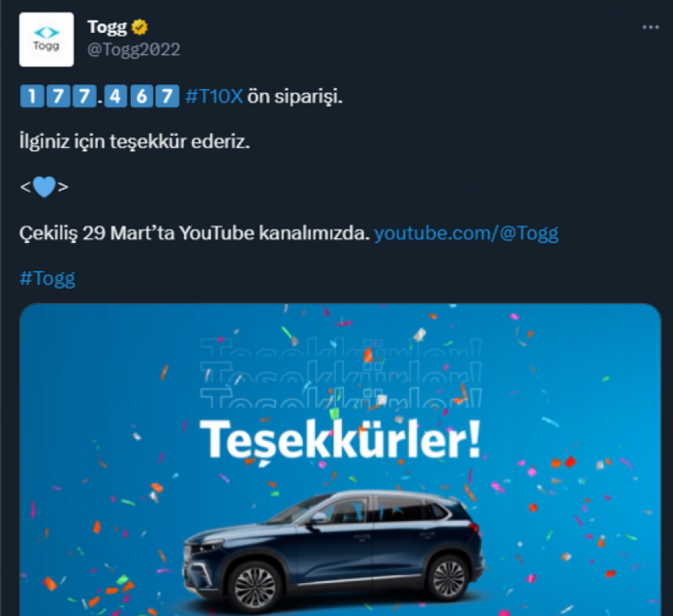Click the text 'Çekiliş 29 Mart'ta YouTube kanalımızda.'
Viewport: 673px width, 616px height.
(x=194, y=233)
